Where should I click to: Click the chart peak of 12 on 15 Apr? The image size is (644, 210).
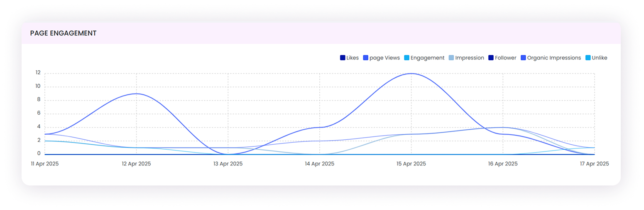pos(411,74)
